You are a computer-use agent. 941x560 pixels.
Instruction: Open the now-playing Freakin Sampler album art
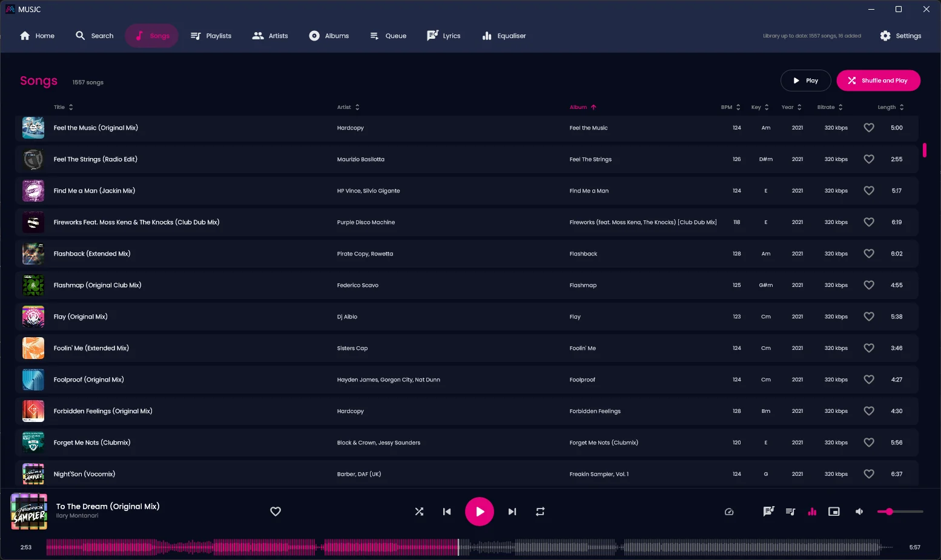(x=29, y=512)
